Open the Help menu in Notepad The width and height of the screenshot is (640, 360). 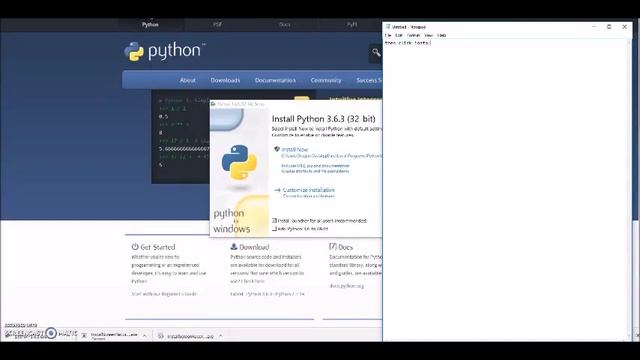(442, 36)
